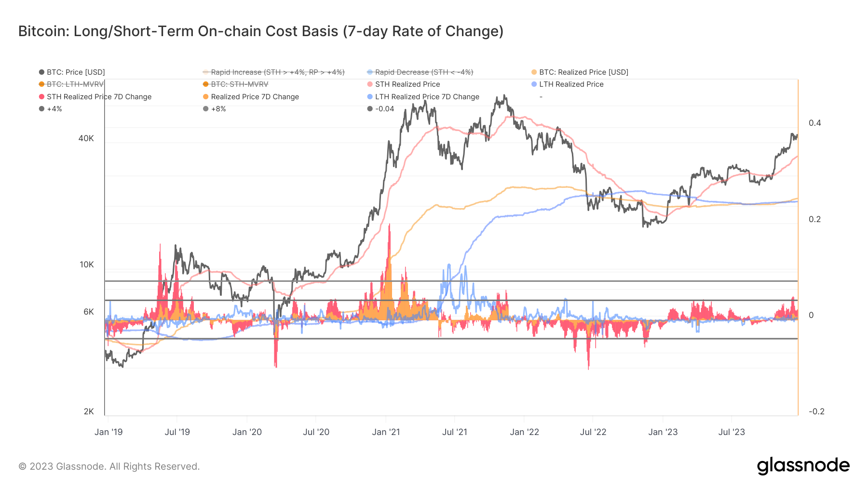
Task: Click the Jul '22 x-axis tick label
Action: (x=593, y=432)
